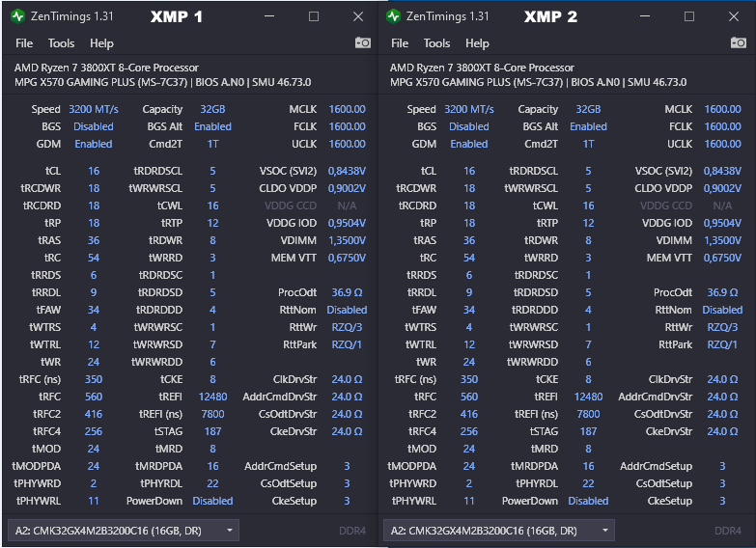Click the tWRWRSD value 7 in XMP 1
The width and height of the screenshot is (756, 548).
(212, 344)
